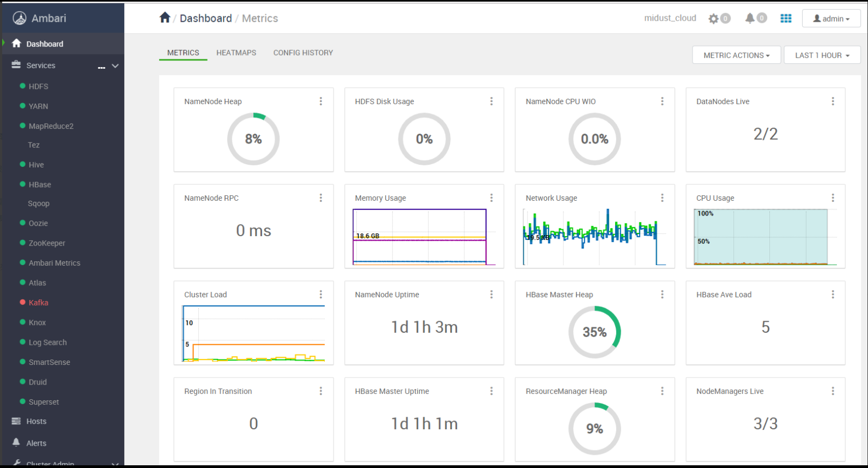
Task: Open the Last 1 Hour time range dropdown
Action: tap(822, 55)
